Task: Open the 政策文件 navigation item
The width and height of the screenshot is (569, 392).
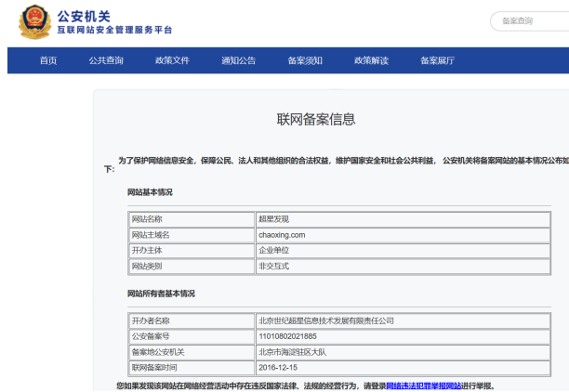Action: (x=172, y=61)
